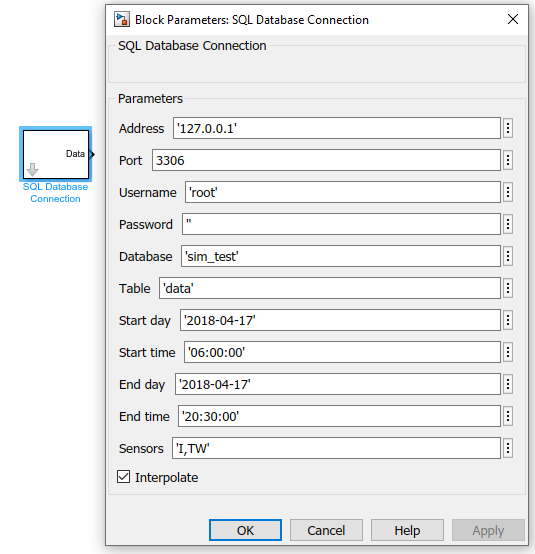Open the Start day field's three-dot options menu
535x554 pixels.
(508, 320)
